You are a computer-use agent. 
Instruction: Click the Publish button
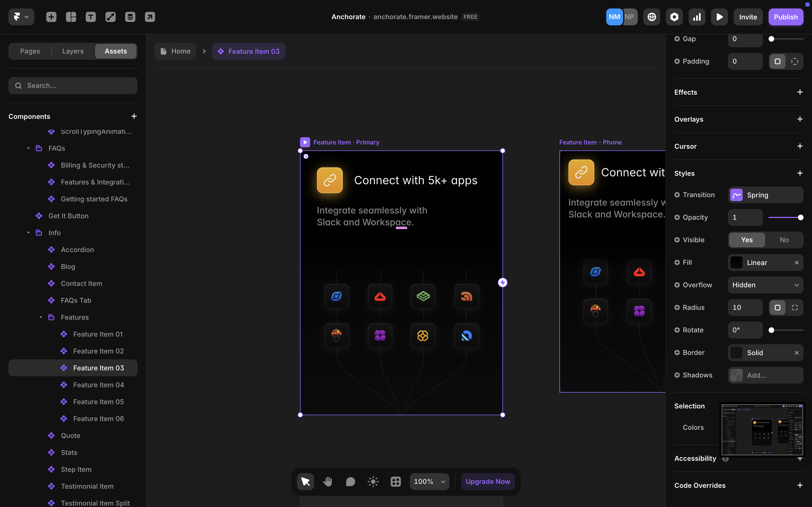[x=785, y=17]
